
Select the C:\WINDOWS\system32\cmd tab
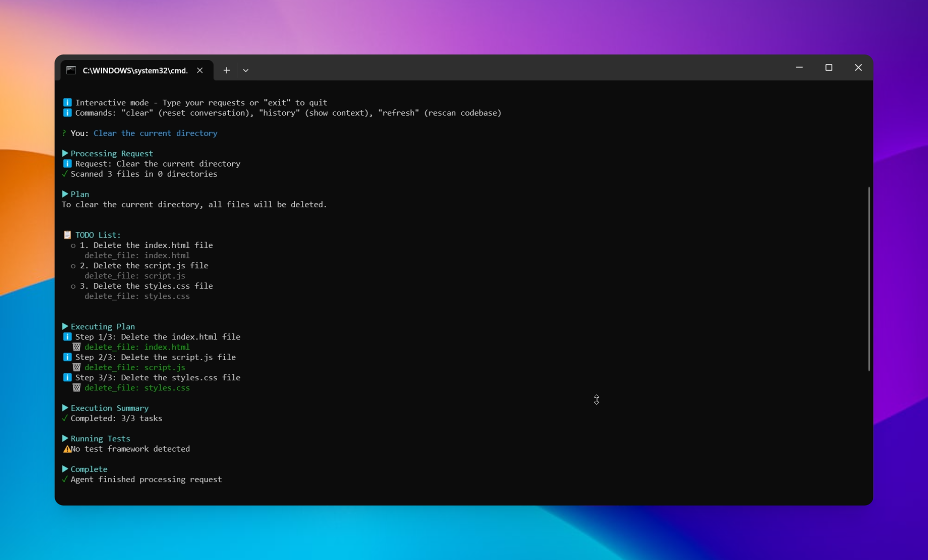pyautogui.click(x=134, y=71)
